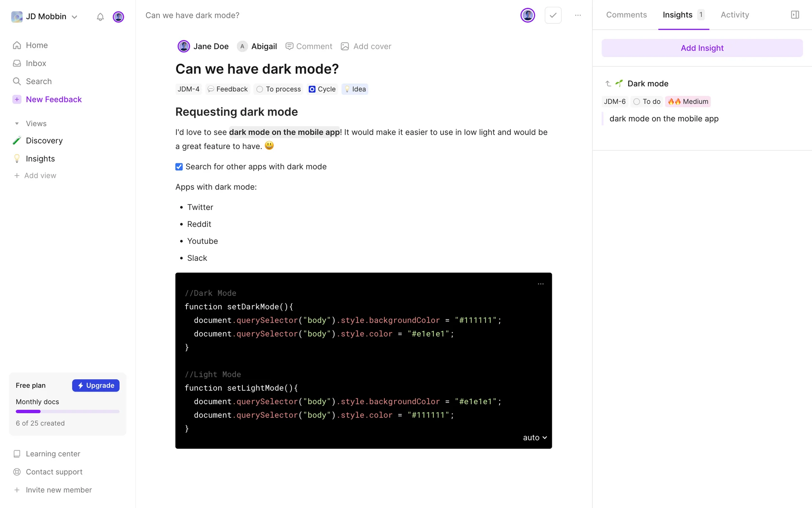Click the Comment icon near author
812x508 pixels.
pyautogui.click(x=289, y=46)
